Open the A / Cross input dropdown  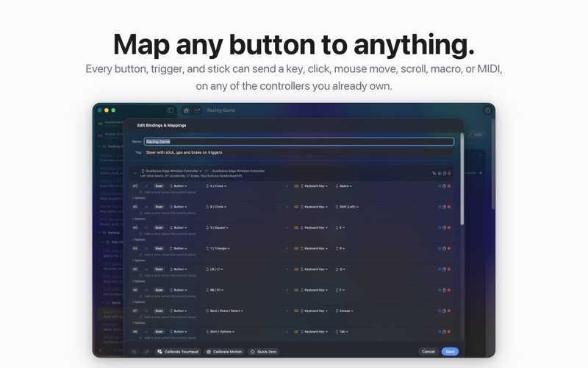216,186
